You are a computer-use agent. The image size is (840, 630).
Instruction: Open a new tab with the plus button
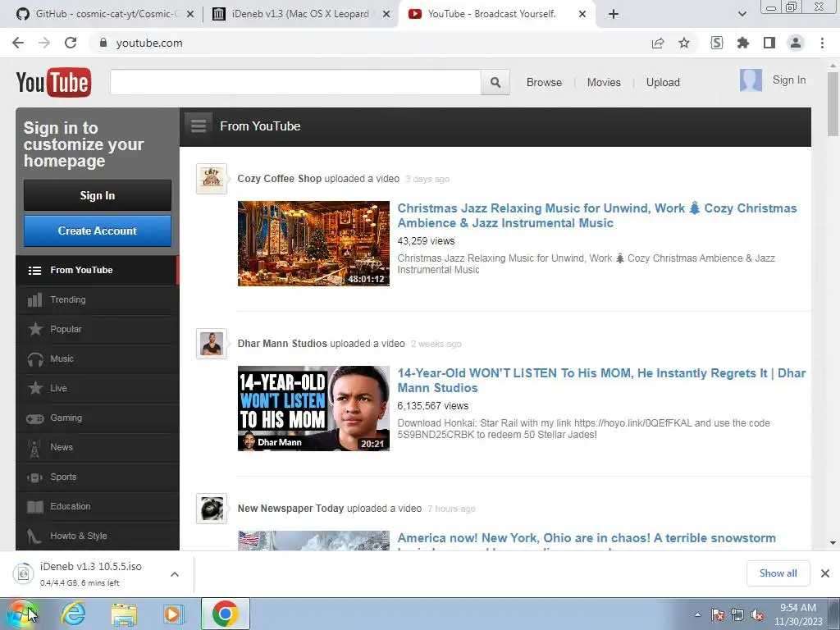coord(614,14)
